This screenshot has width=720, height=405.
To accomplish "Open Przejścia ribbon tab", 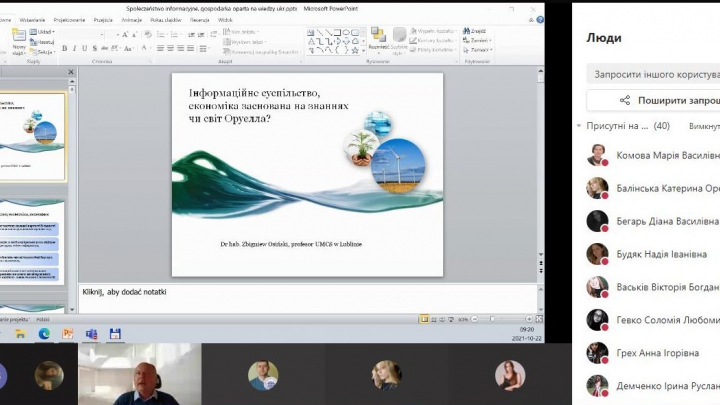I will pyautogui.click(x=103, y=20).
